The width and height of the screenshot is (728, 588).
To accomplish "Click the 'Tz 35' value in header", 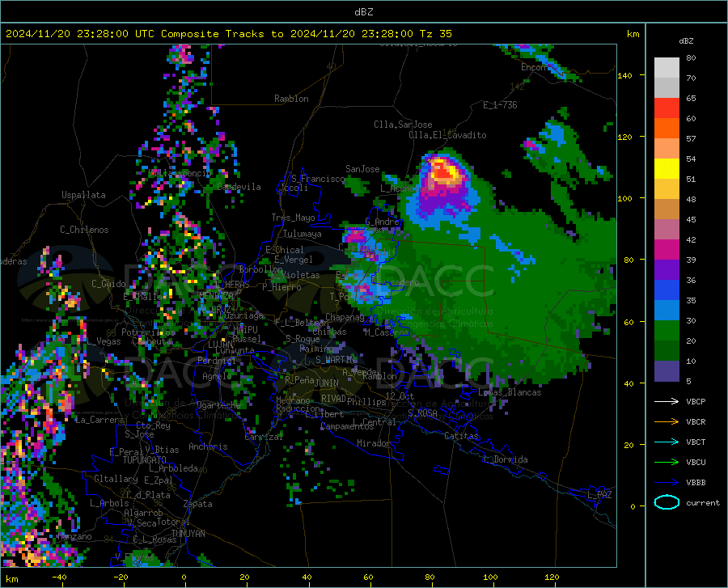I will point(435,34).
